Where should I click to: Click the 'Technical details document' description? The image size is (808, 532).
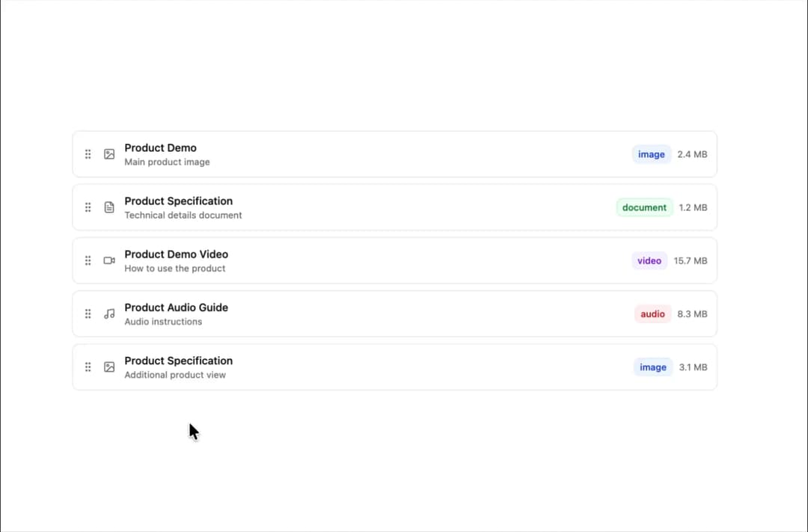(183, 215)
